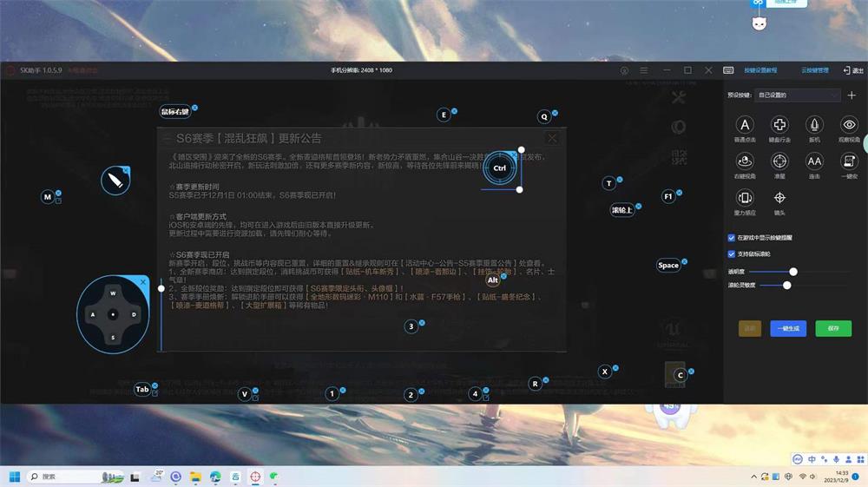Uncheck 支持鼠标滚轮 mouse wheel option
The height and width of the screenshot is (487, 868).
[x=732, y=254]
